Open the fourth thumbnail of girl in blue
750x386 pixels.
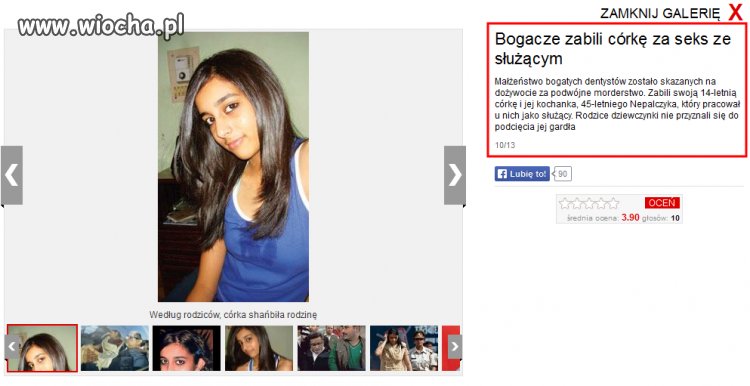coord(259,348)
